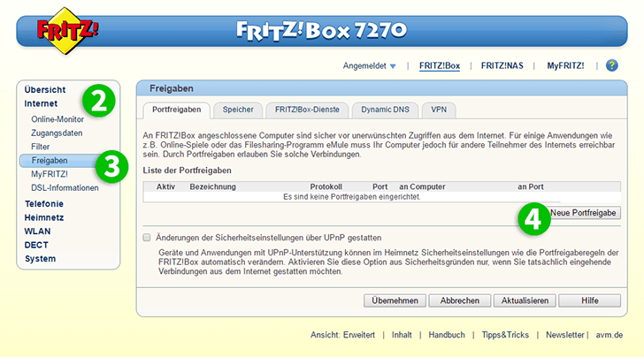
Task: Expand the Heimnetz section
Action: (44, 217)
